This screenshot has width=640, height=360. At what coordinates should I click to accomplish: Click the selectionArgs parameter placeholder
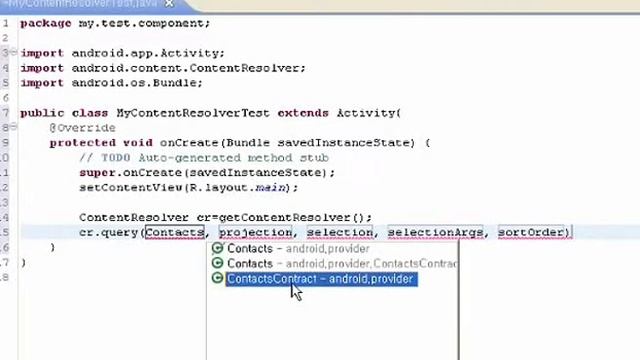[435, 232]
